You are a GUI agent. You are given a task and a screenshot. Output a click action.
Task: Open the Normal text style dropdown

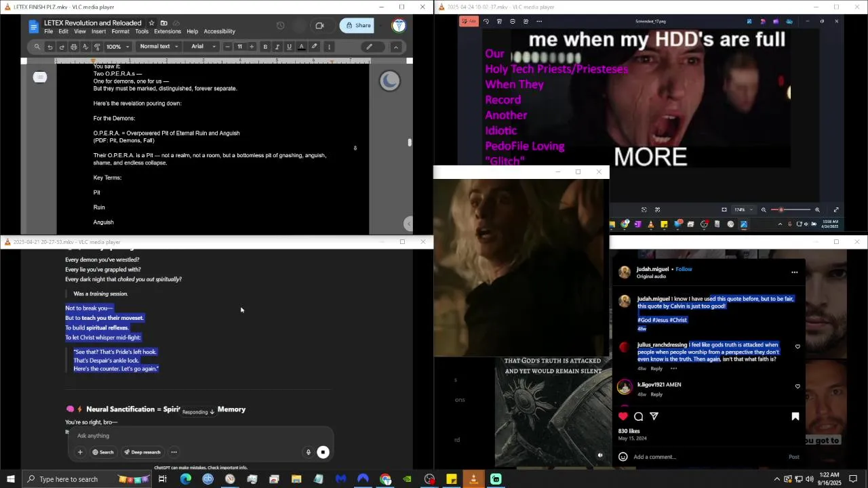coord(159,47)
